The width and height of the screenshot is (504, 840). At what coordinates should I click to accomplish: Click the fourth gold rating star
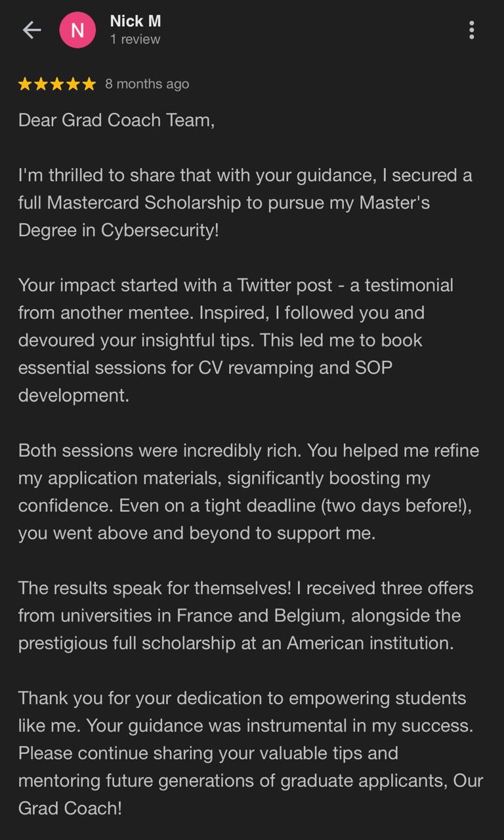coord(73,84)
